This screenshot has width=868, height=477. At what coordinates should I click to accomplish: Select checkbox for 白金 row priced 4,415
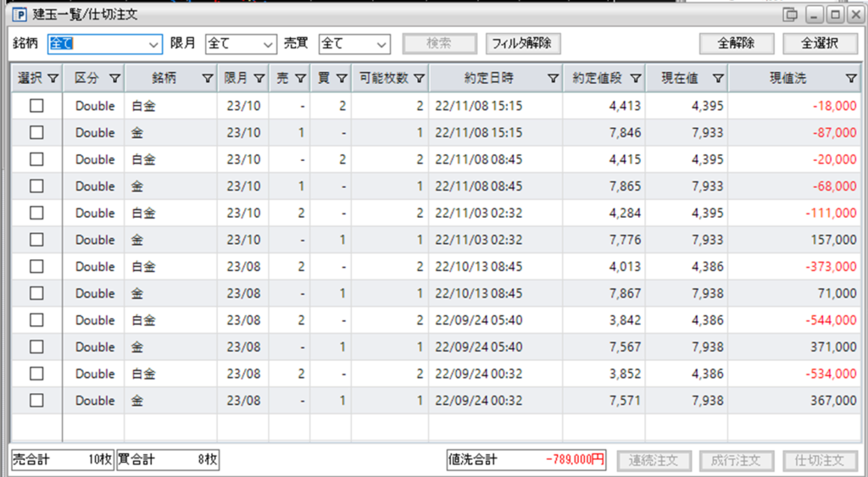pyautogui.click(x=36, y=158)
